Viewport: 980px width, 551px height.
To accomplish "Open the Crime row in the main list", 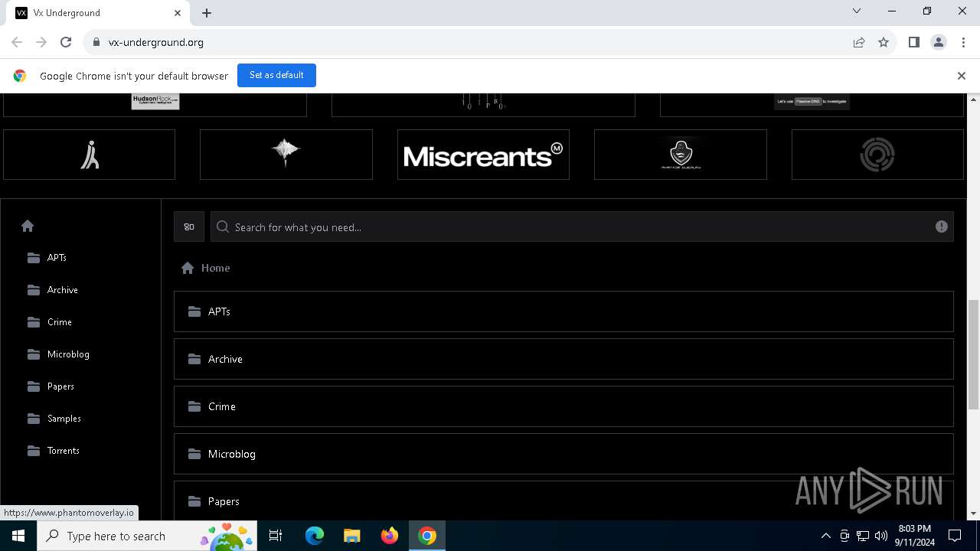I will (x=563, y=406).
